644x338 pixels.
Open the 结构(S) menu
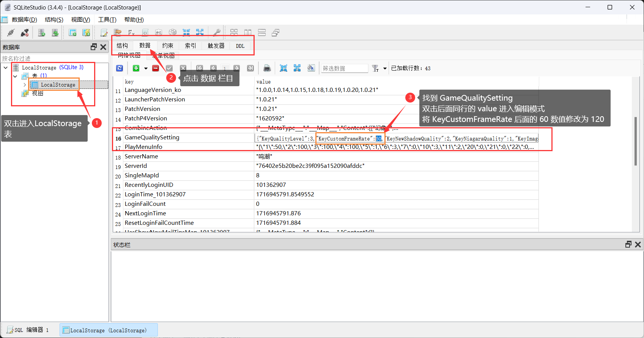54,20
